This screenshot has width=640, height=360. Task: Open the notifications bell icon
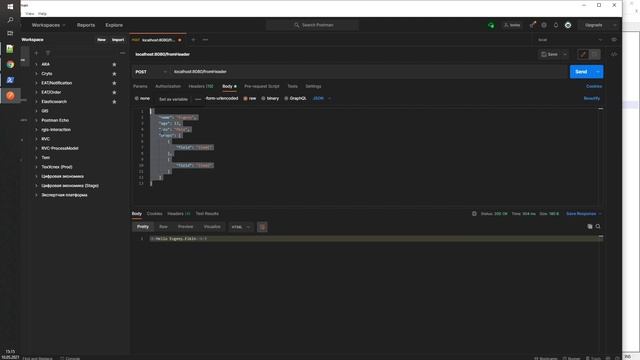[x=556, y=25]
